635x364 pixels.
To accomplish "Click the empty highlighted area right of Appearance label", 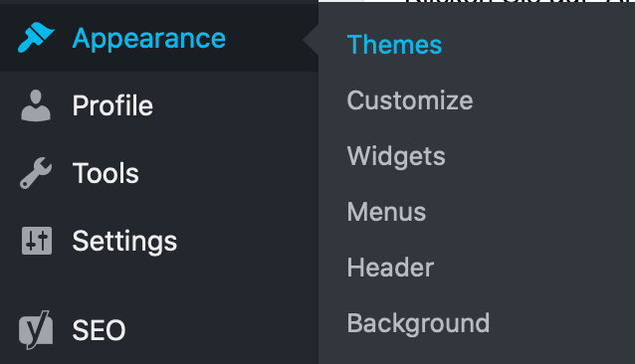I will (266, 39).
